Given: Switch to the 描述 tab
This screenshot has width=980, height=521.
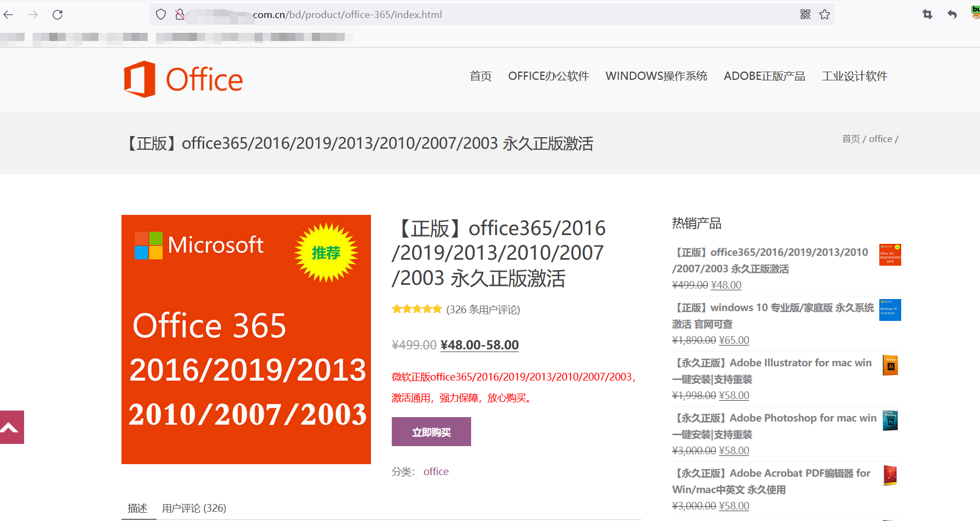Looking at the screenshot, I should [137, 508].
